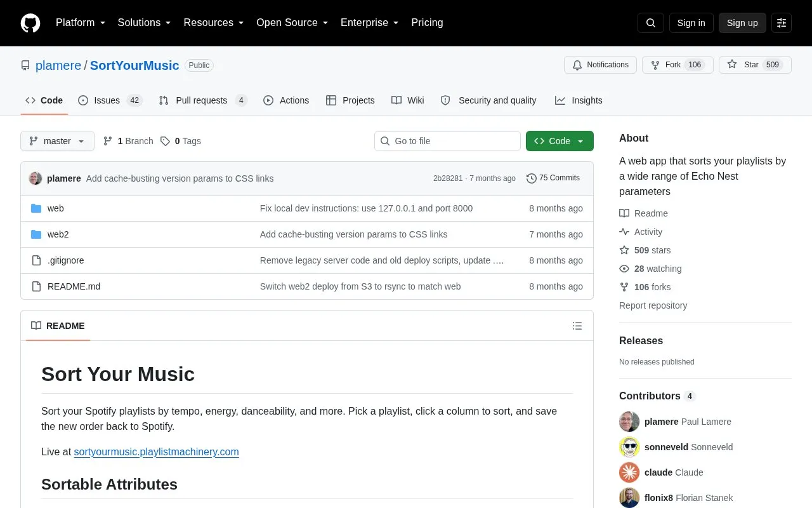Click the search magnifier button
This screenshot has width=812, height=508.
(x=651, y=23)
